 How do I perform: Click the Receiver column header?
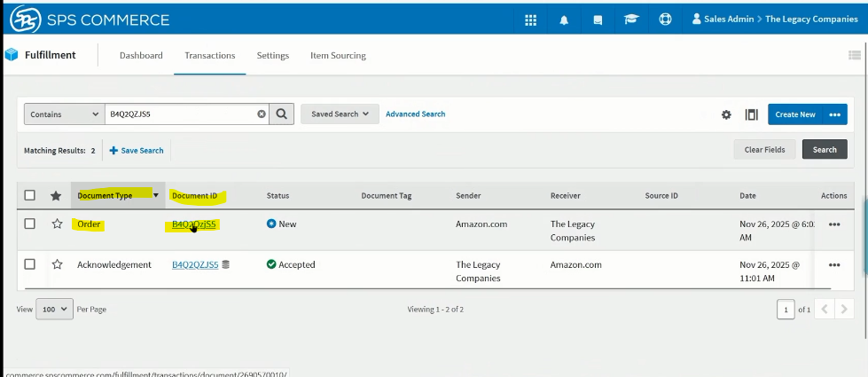click(x=565, y=195)
